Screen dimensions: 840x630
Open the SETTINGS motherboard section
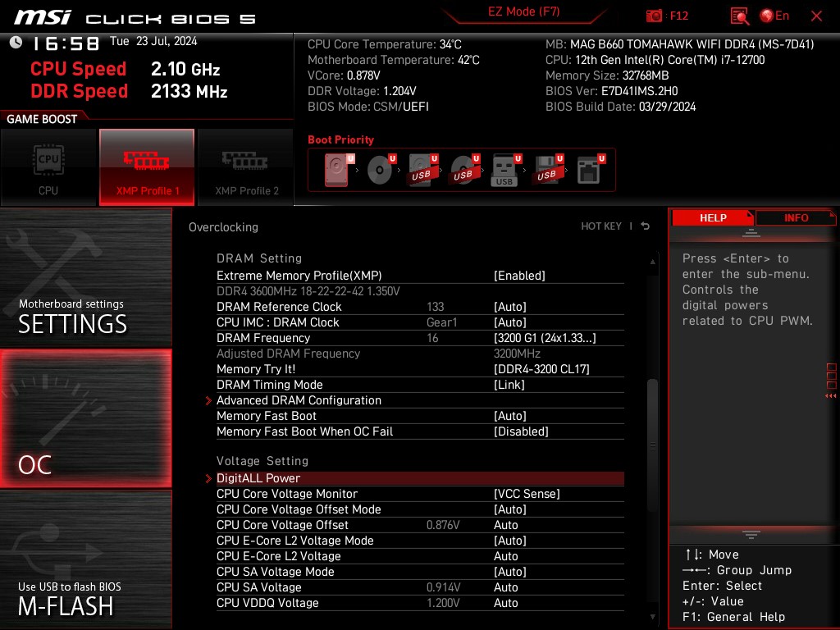tap(85, 277)
